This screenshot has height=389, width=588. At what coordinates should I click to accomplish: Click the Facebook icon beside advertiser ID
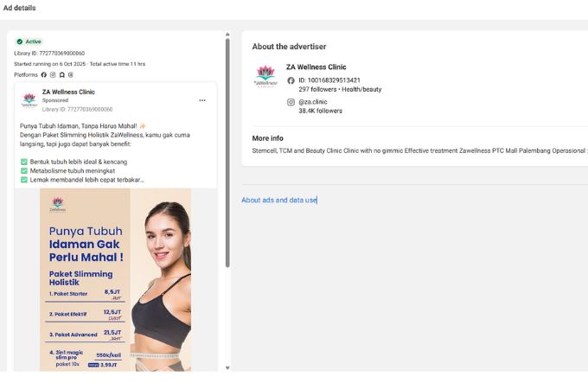(x=291, y=80)
